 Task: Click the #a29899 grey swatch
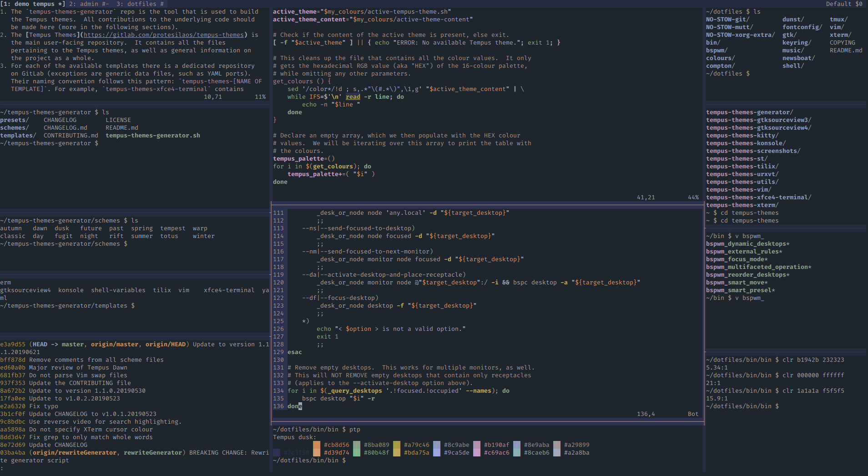(557, 445)
